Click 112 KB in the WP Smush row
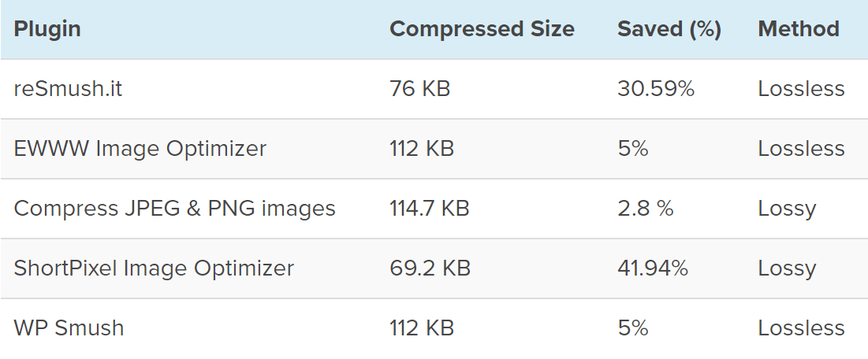This screenshot has height=359, width=868. click(x=422, y=328)
